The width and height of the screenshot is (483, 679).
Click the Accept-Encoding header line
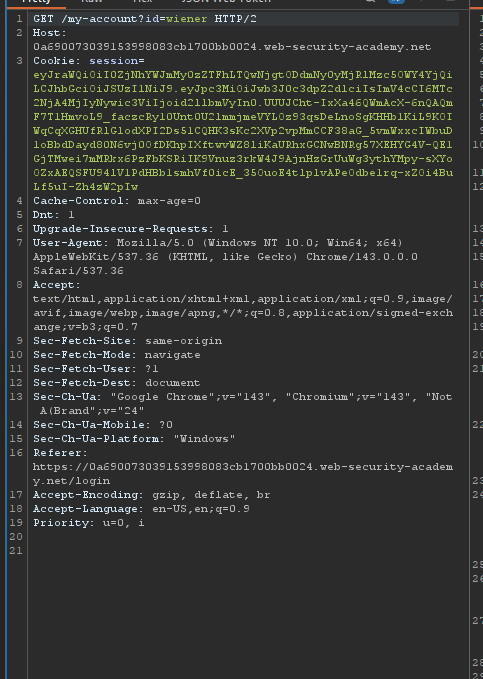pos(152,495)
